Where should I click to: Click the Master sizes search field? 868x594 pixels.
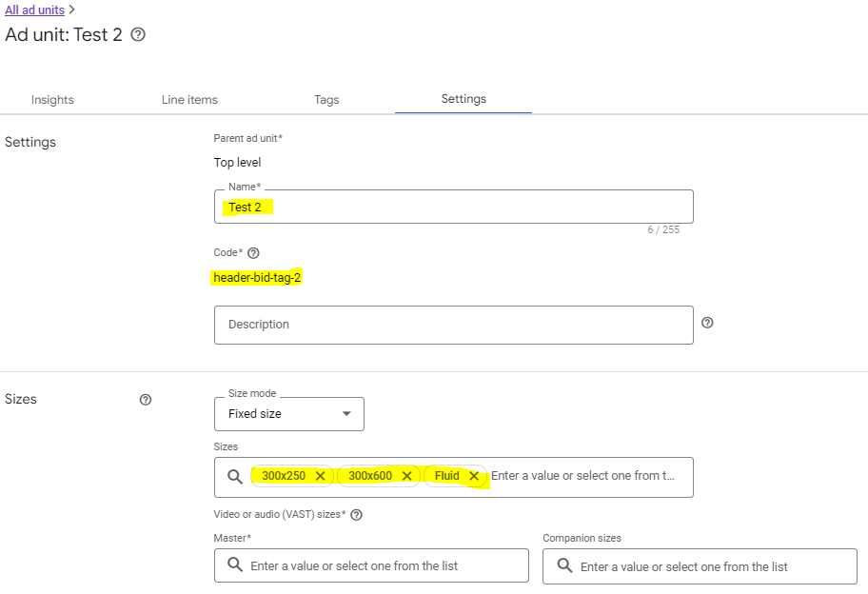[x=381, y=566]
